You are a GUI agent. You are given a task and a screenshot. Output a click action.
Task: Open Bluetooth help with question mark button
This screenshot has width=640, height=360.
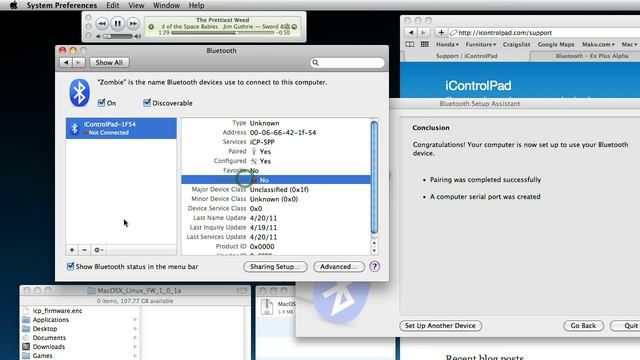[x=374, y=267]
